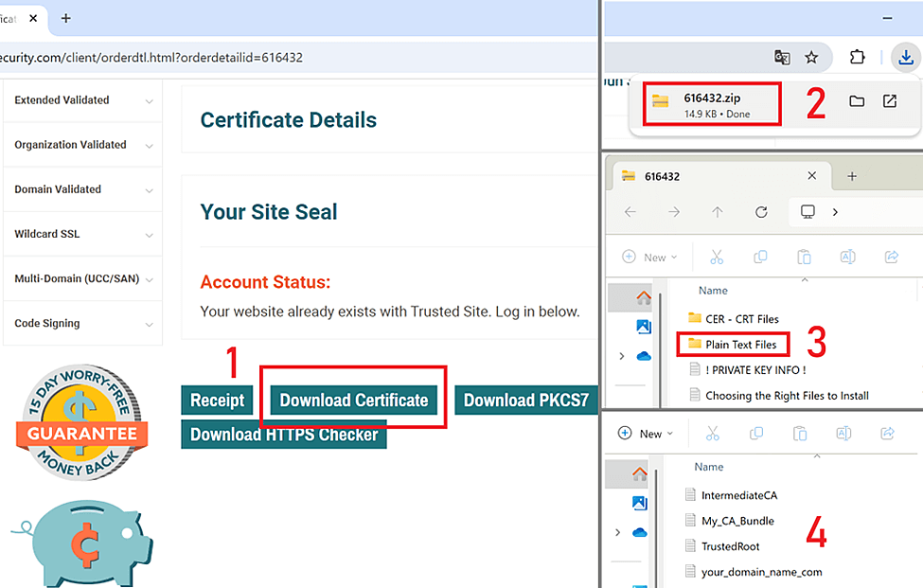Click the Download PKCS7 button
Viewport: 923px width, 588px height.
pyautogui.click(x=525, y=401)
